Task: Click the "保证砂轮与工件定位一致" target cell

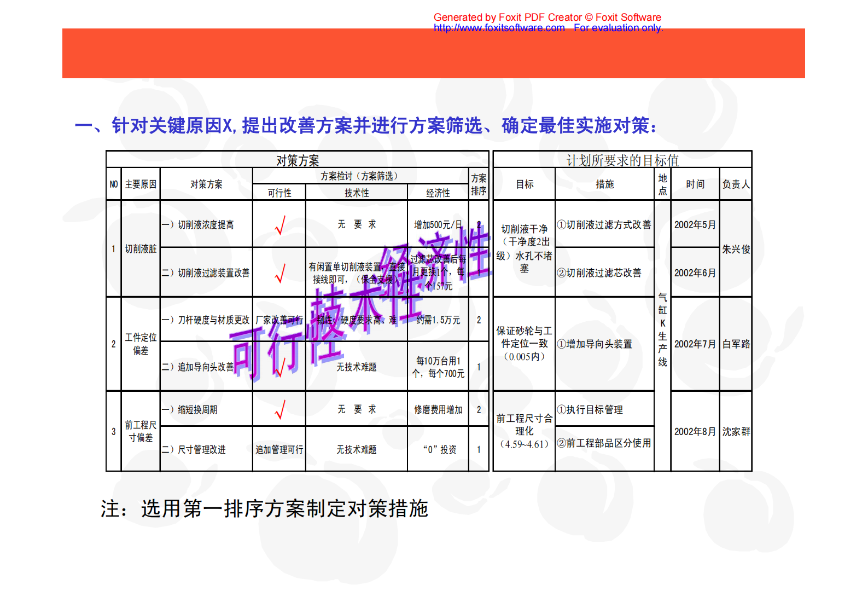Action: pyautogui.click(x=525, y=344)
